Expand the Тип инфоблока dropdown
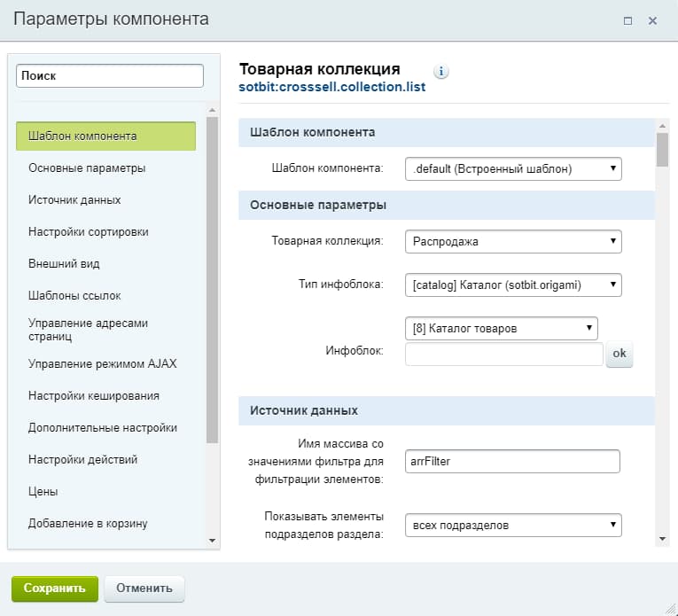 click(x=513, y=285)
